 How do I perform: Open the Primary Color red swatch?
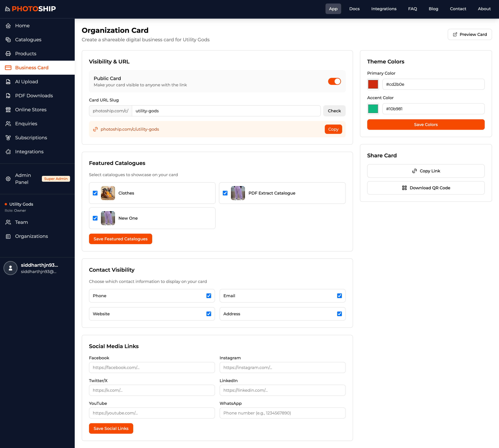373,84
